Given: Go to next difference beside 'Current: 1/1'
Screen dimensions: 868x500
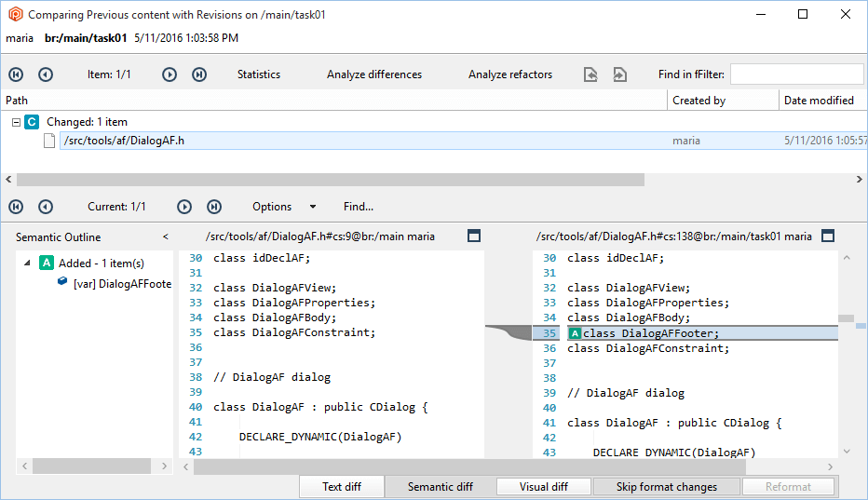Looking at the screenshot, I should (184, 207).
